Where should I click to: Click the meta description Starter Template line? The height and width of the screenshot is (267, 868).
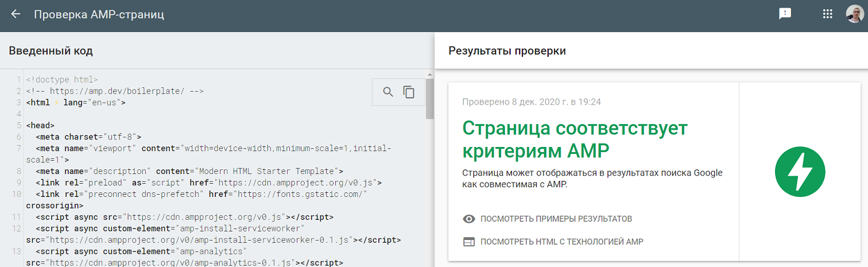pos(189,171)
